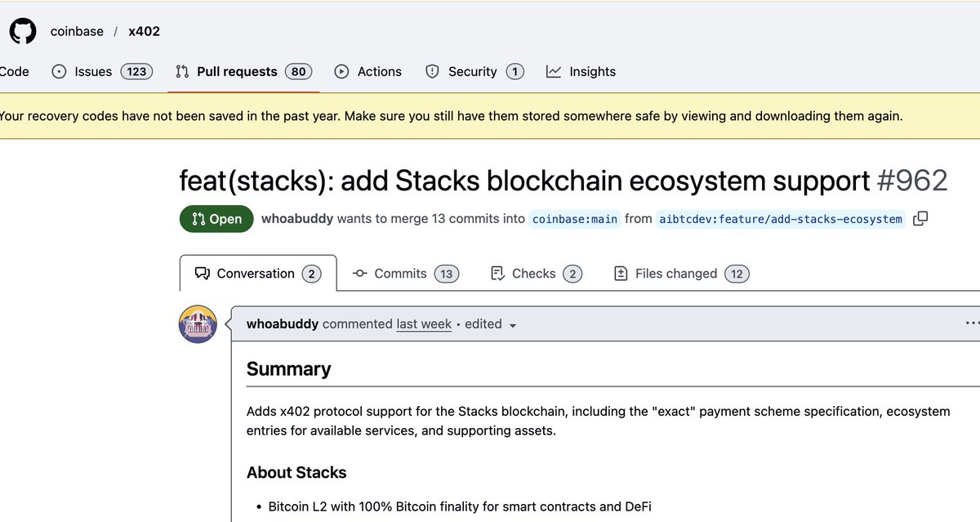
Task: Click the Files changed diff icon
Action: point(621,274)
